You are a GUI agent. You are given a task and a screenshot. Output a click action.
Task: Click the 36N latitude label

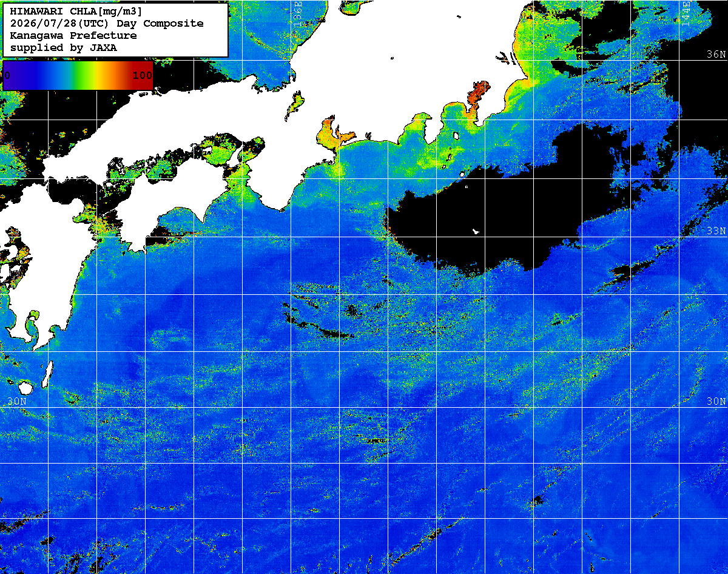[x=716, y=54]
